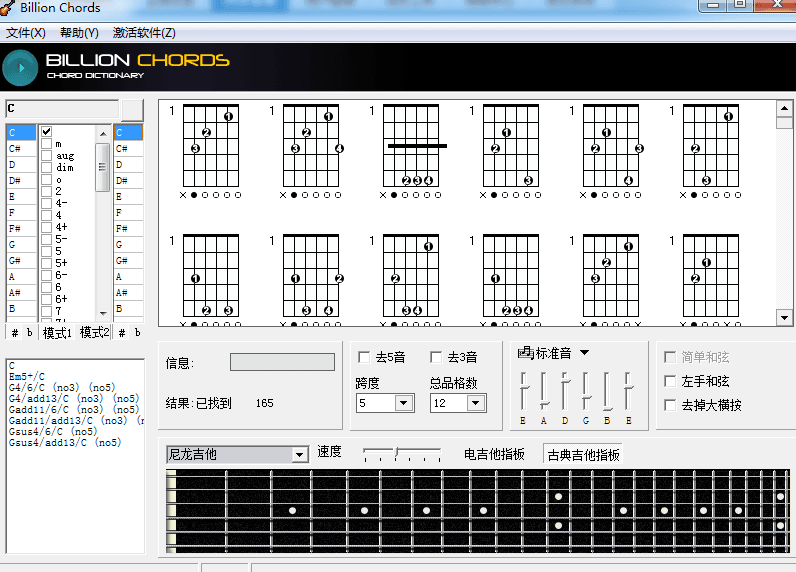This screenshot has width=796, height=572.
Task: Select bass note B in the right bass list
Action: click(x=128, y=309)
